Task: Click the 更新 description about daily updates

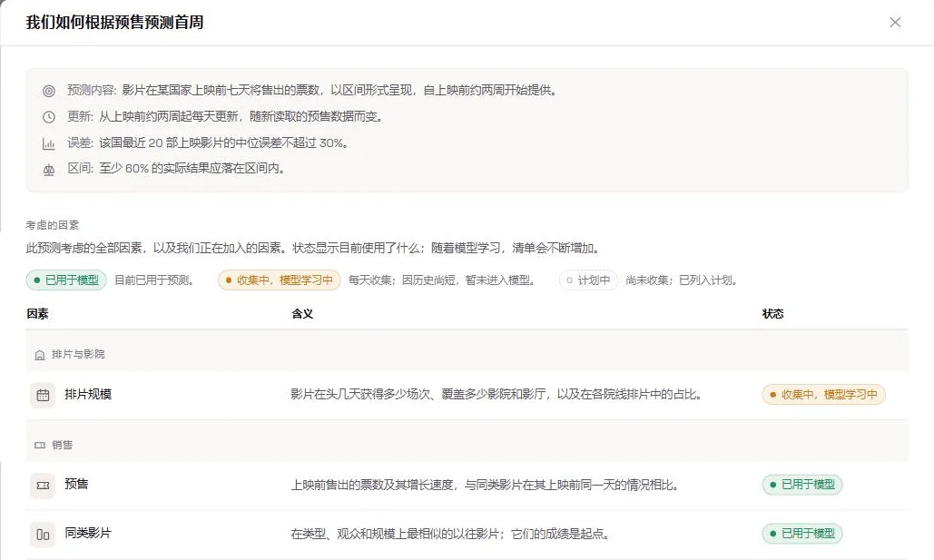Action: (226, 117)
